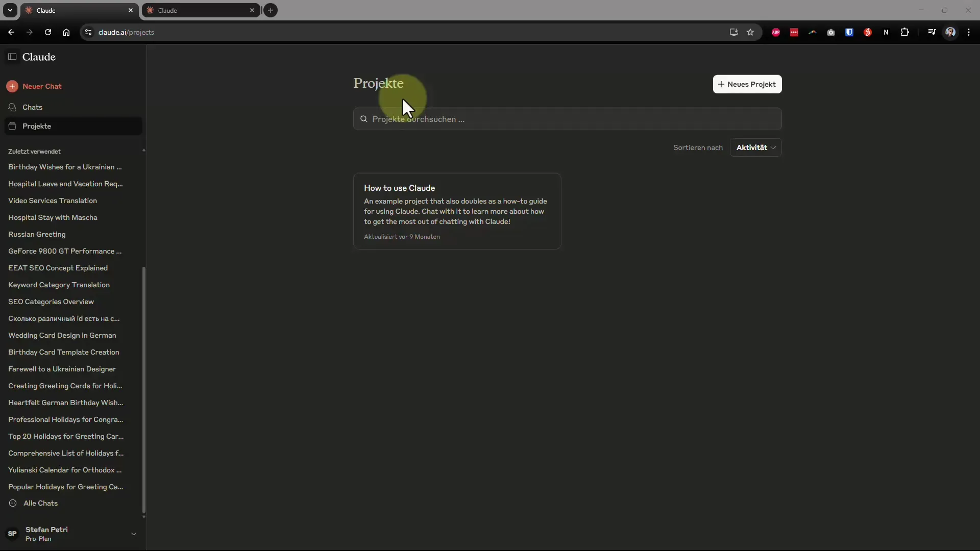Open the media control icon in toolbar
980x551 pixels.
tap(932, 32)
